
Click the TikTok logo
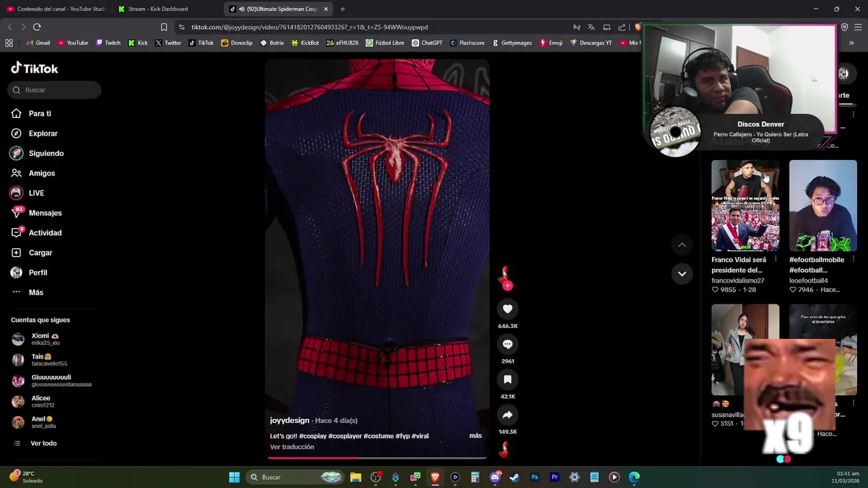coord(35,68)
